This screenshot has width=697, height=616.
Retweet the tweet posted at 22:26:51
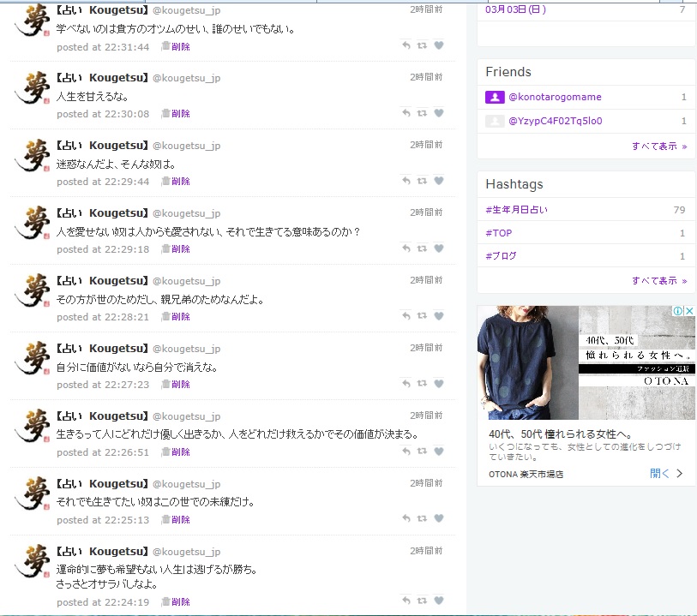422,452
